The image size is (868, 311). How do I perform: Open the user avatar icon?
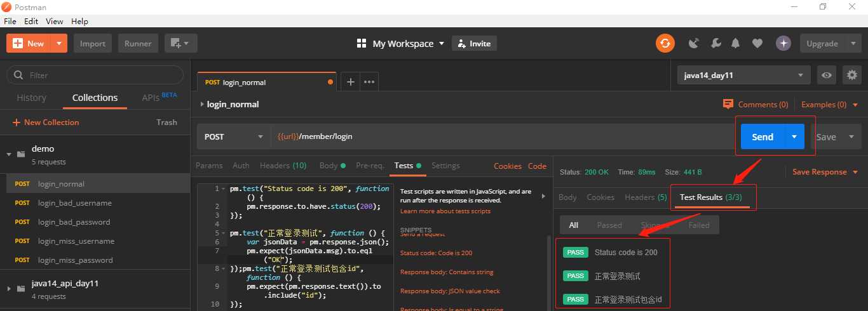[783, 43]
